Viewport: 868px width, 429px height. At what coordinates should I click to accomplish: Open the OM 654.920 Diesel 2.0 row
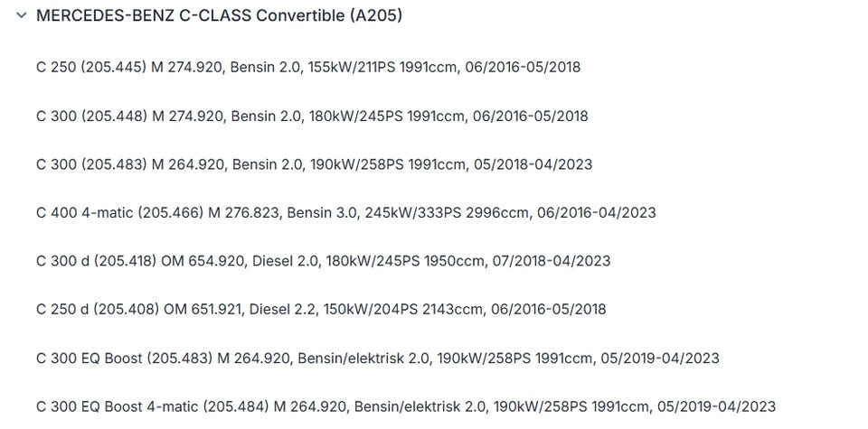(x=324, y=260)
